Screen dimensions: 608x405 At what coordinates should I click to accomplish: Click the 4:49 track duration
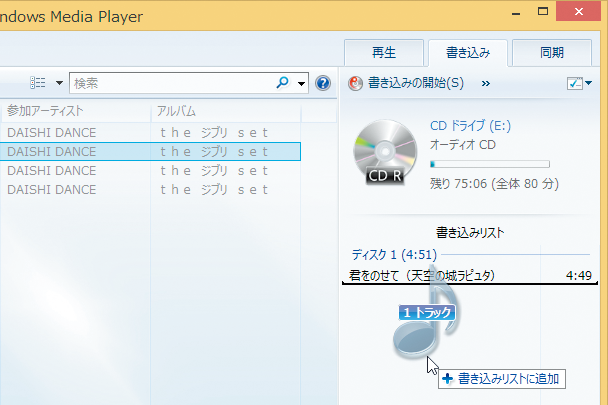click(x=579, y=275)
